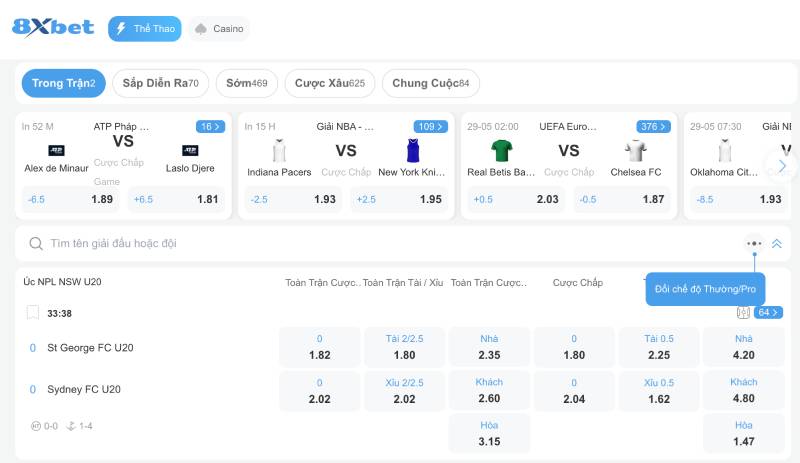Click the 8Xbet logo
Image resolution: width=800 pixels, height=463 pixels.
pos(53,28)
